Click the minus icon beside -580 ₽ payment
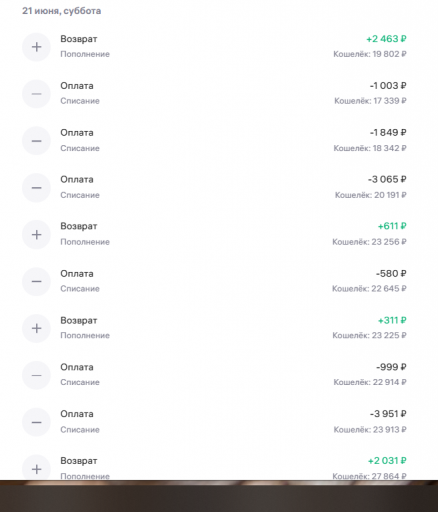 [x=36, y=281]
